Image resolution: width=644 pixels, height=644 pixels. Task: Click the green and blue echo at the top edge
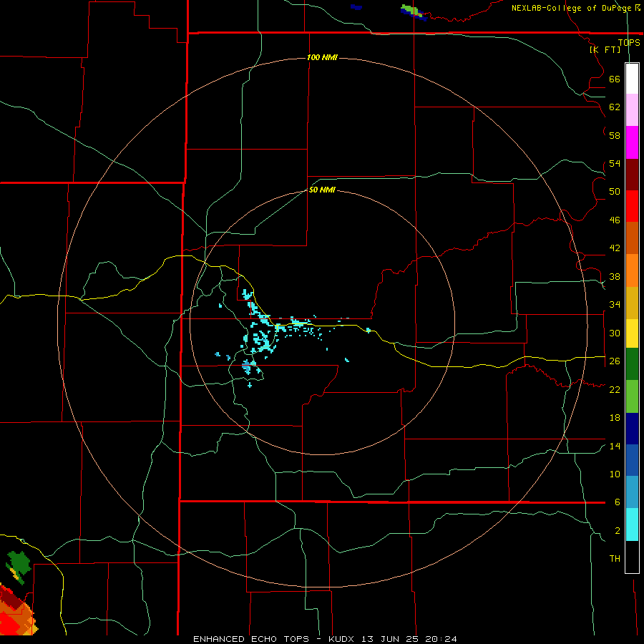point(414,12)
